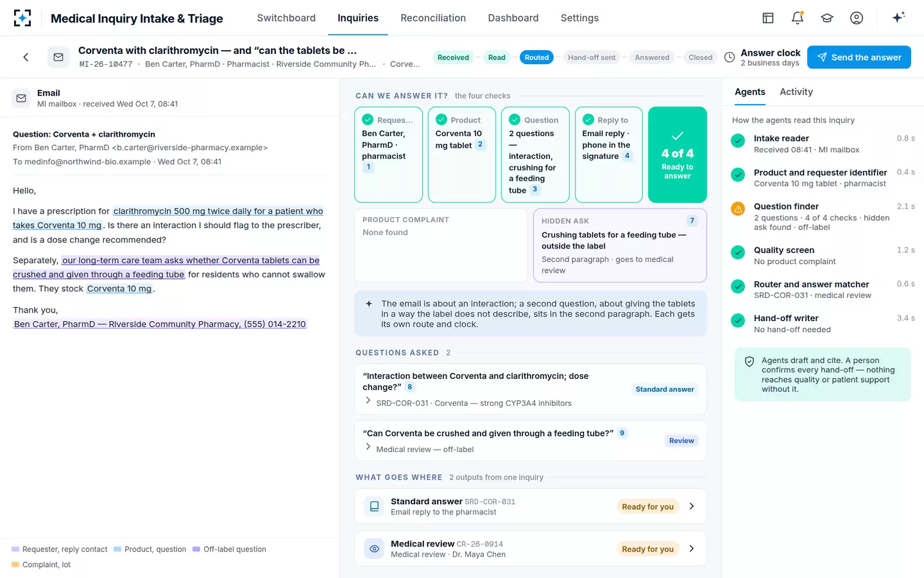Toggle the Requester check card

pyautogui.click(x=388, y=155)
